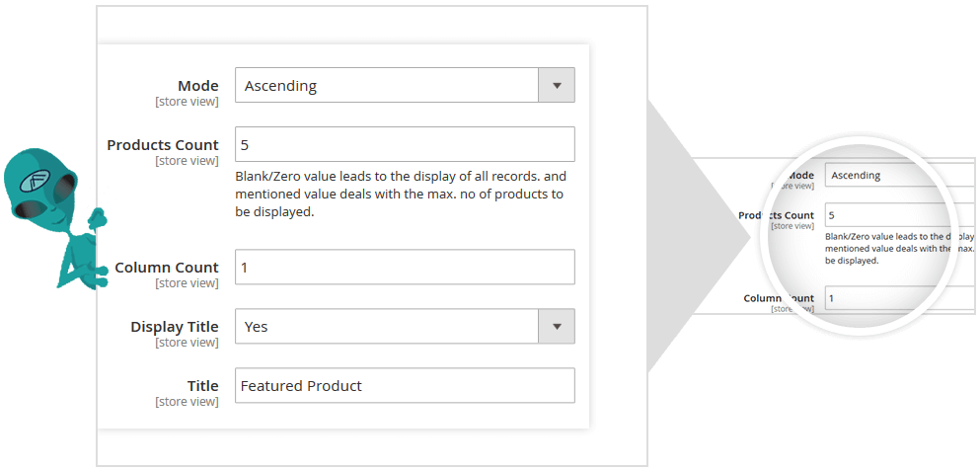Click the magnified help text in the circle
Screen dimensions: 980x470
(888, 249)
